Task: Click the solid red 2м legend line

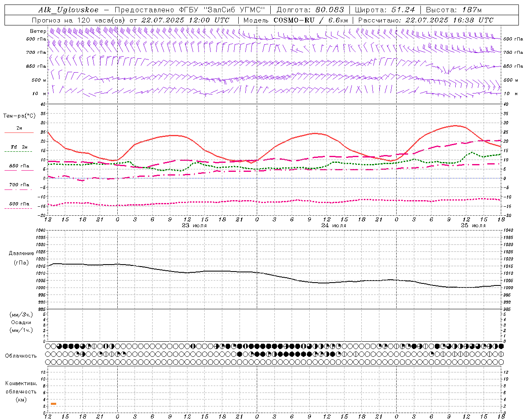Action: 19,133
